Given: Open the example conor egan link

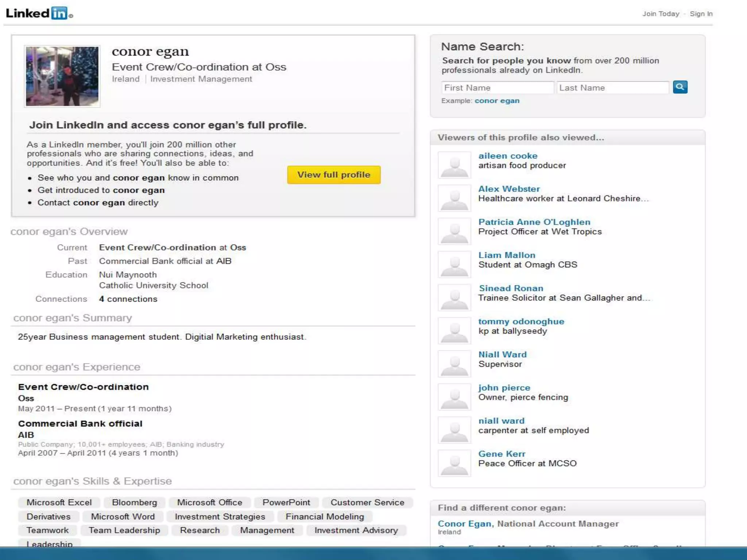Looking at the screenshot, I should tap(497, 101).
